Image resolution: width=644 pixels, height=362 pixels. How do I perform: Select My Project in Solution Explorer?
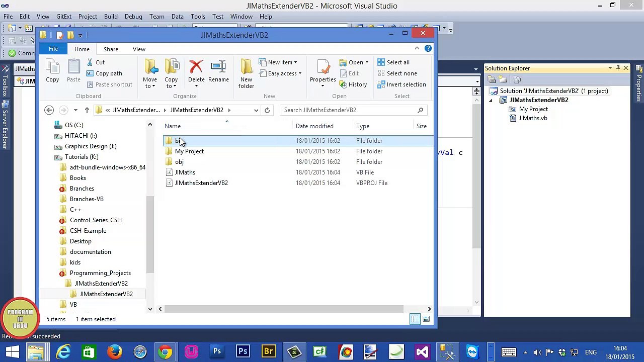point(533,109)
